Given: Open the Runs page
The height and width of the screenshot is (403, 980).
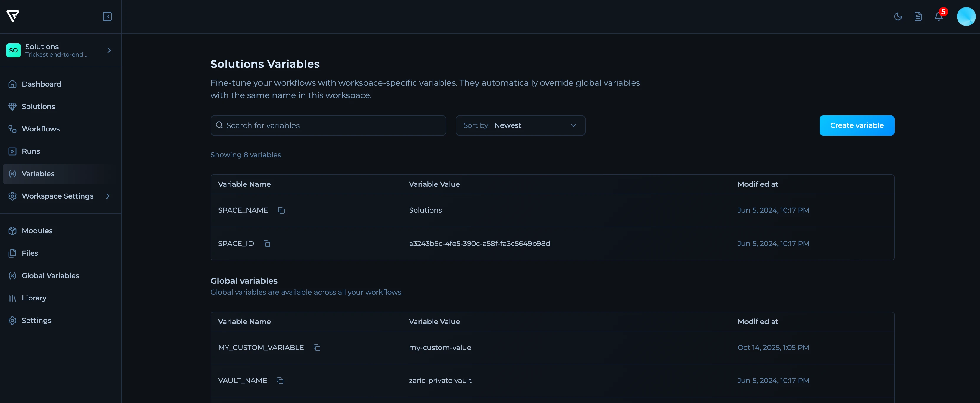Looking at the screenshot, I should point(31,151).
